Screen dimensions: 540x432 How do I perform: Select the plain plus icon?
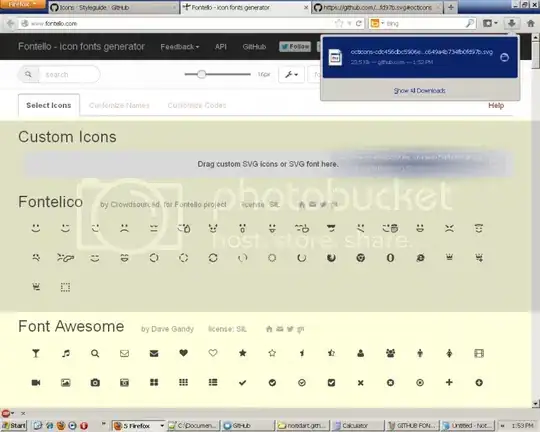[449, 382]
